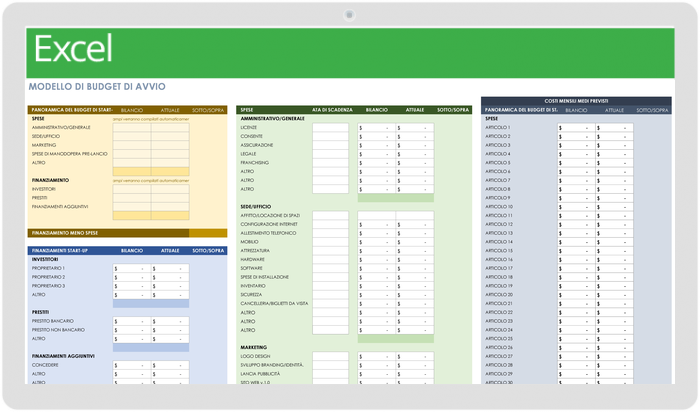Click the Attuale cell for LEGALE
The height and width of the screenshot is (412, 700).
(x=415, y=154)
